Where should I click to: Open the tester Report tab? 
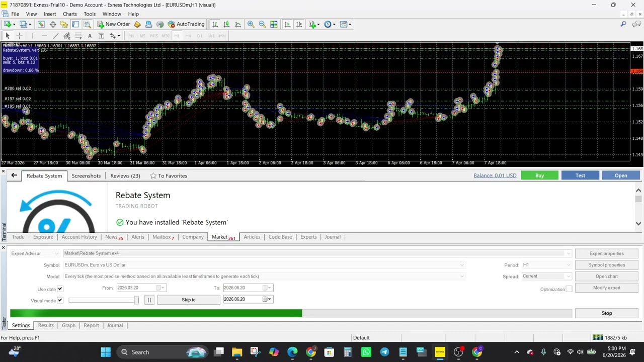(x=91, y=325)
